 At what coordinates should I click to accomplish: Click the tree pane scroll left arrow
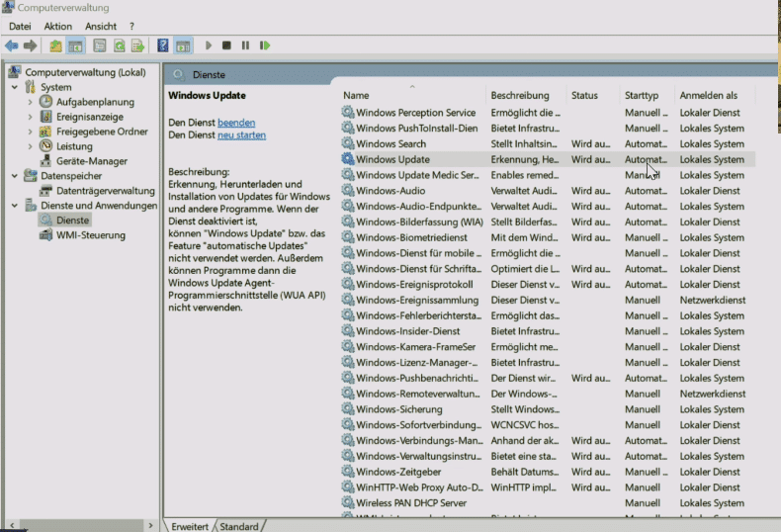(x=12, y=525)
